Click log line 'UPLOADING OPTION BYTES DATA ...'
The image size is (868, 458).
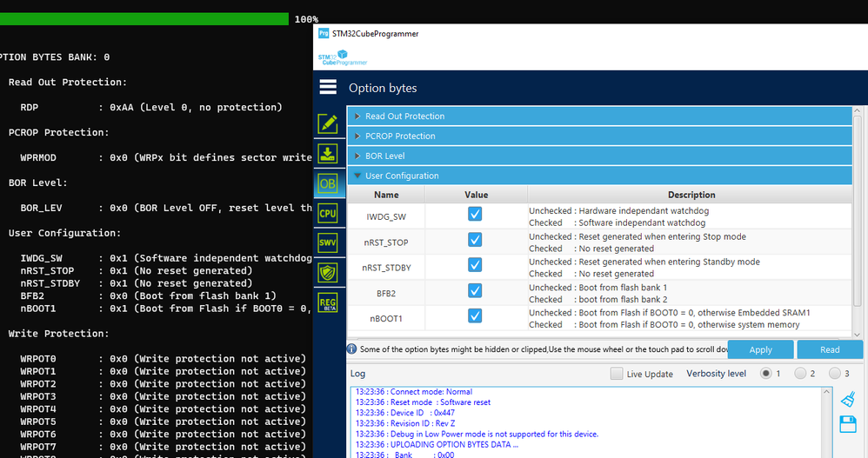437,444
